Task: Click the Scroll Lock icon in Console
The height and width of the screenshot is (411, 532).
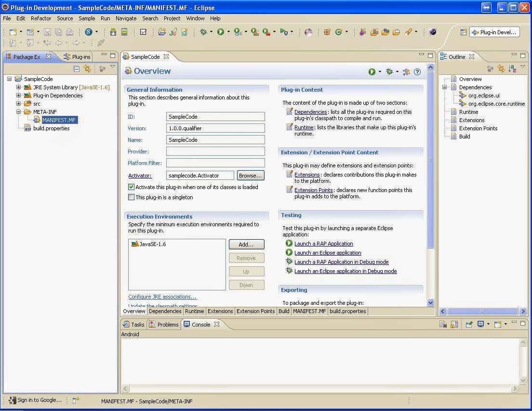Action: tap(454, 324)
